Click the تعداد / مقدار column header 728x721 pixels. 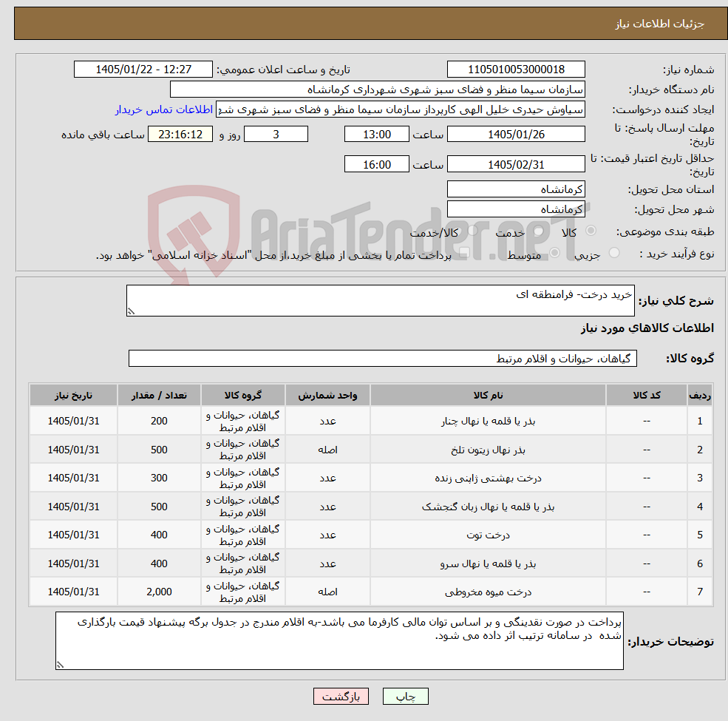tap(159, 396)
